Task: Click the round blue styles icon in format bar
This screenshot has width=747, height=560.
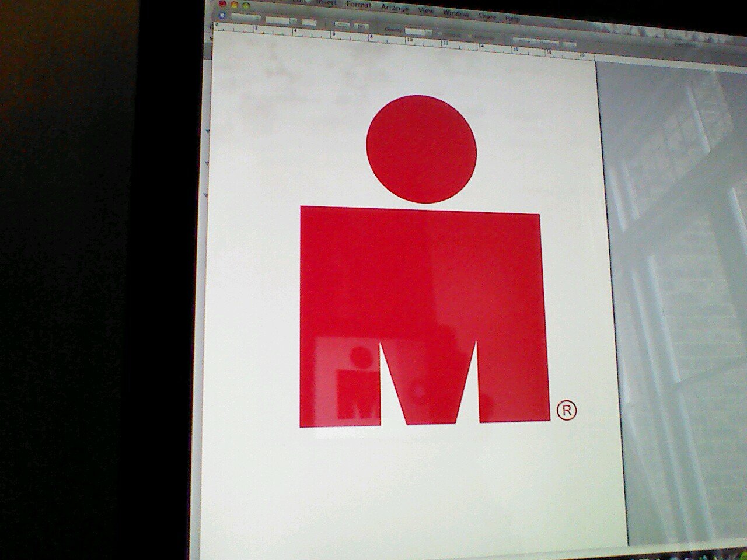Action: coord(222,16)
